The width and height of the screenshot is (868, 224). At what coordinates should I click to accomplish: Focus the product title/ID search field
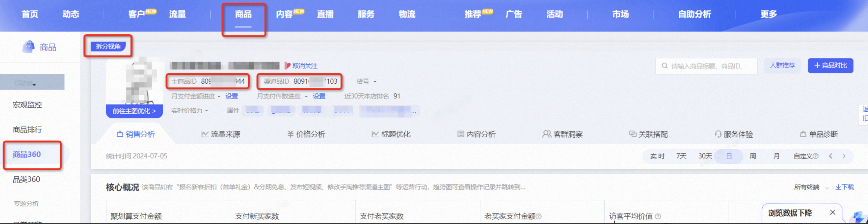click(706, 66)
